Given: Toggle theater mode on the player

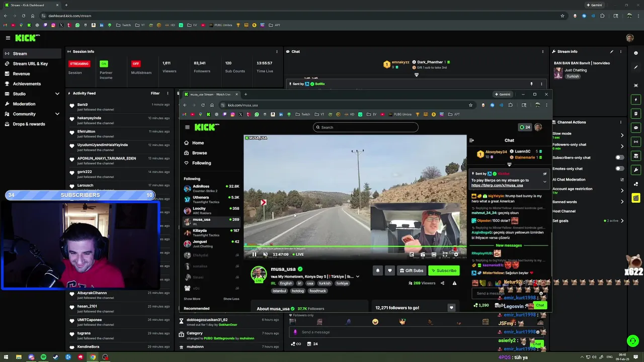Looking at the screenshot, I should [x=434, y=254].
